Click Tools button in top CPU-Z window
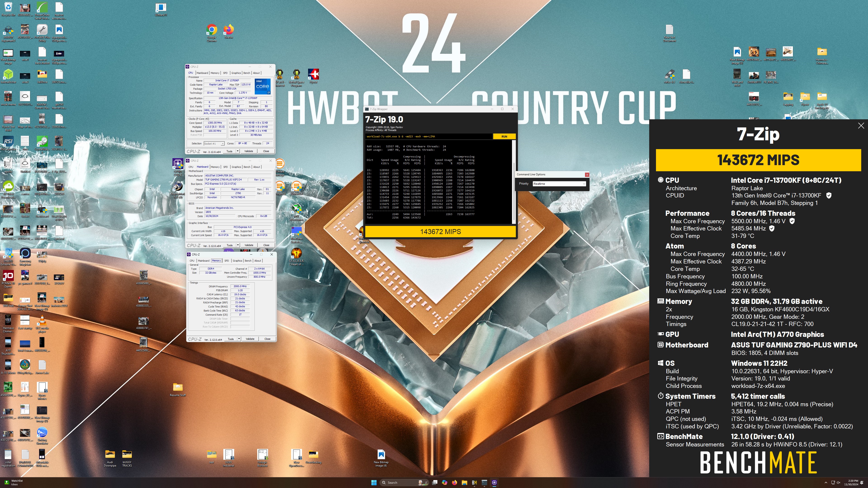Screen dimensions: 868x488 point(229,151)
